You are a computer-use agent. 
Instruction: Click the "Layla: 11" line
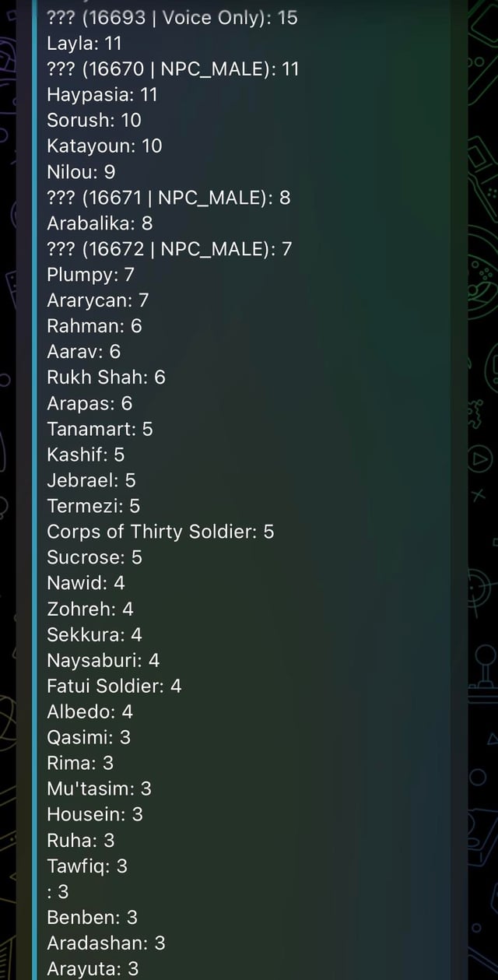pyautogui.click(x=84, y=44)
